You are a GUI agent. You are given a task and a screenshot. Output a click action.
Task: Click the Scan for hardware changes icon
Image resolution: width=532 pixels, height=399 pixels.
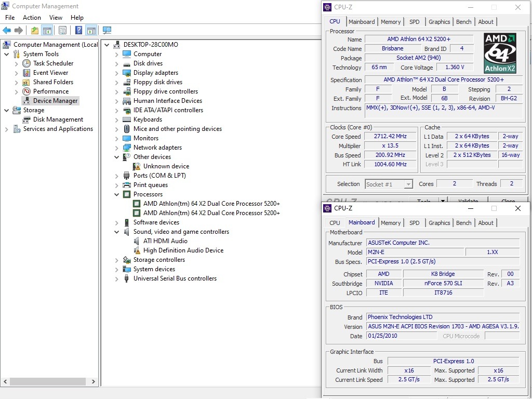click(x=107, y=31)
